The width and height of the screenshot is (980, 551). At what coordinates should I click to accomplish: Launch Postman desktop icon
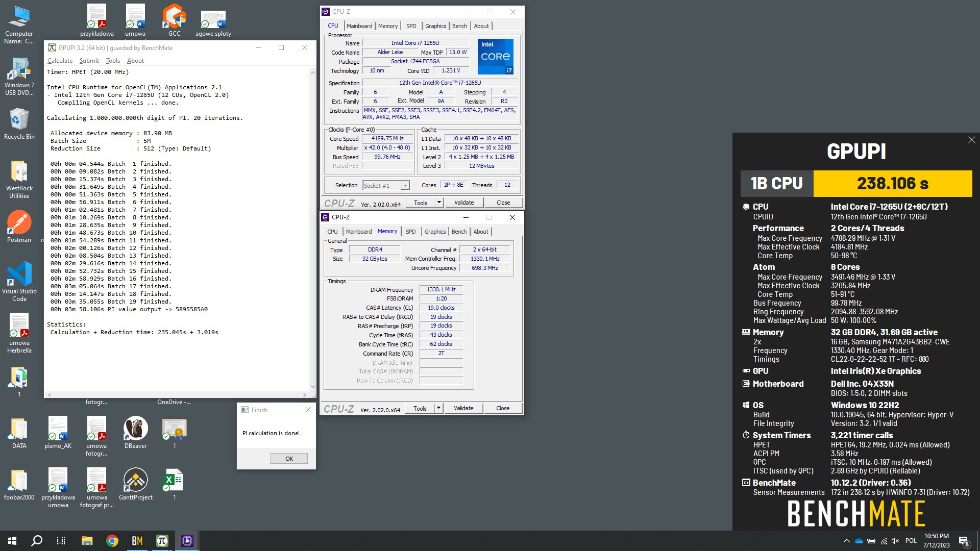coord(19,227)
